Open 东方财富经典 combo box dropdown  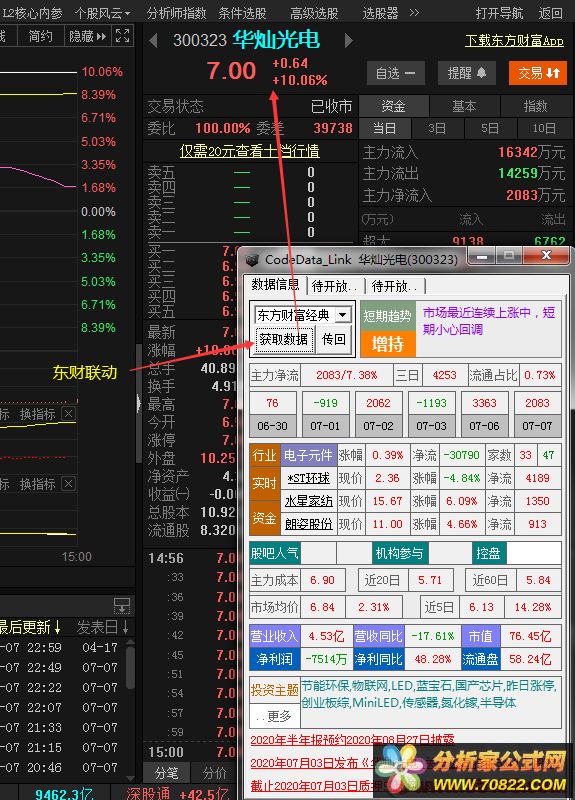tap(343, 315)
